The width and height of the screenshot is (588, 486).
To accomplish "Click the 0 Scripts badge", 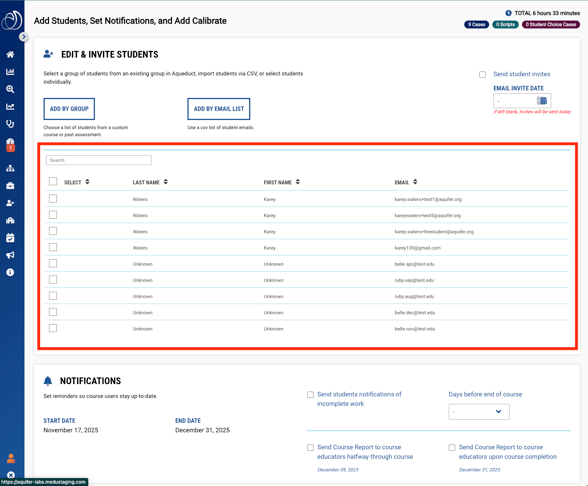I will click(506, 24).
